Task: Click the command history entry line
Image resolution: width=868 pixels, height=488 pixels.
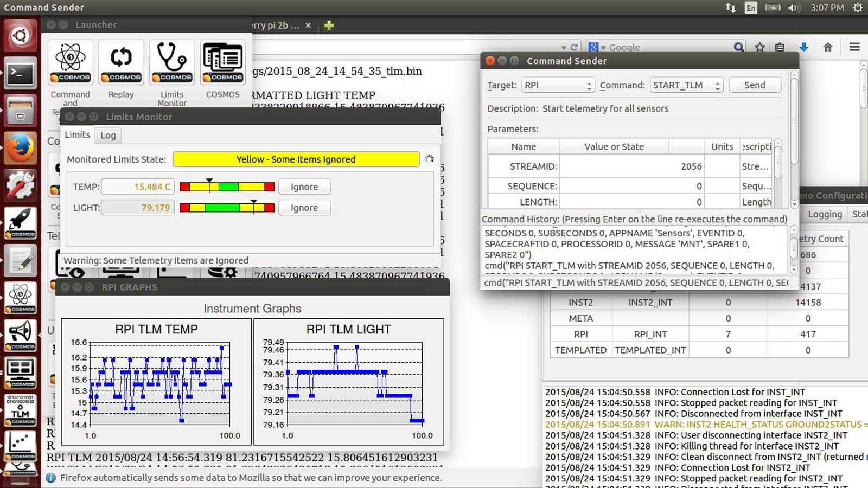Action: (636, 282)
